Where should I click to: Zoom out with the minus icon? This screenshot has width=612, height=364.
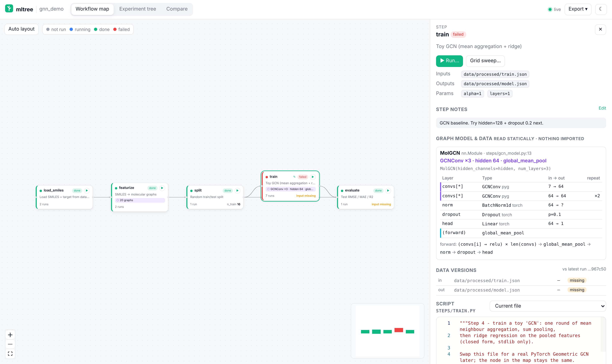(10, 344)
